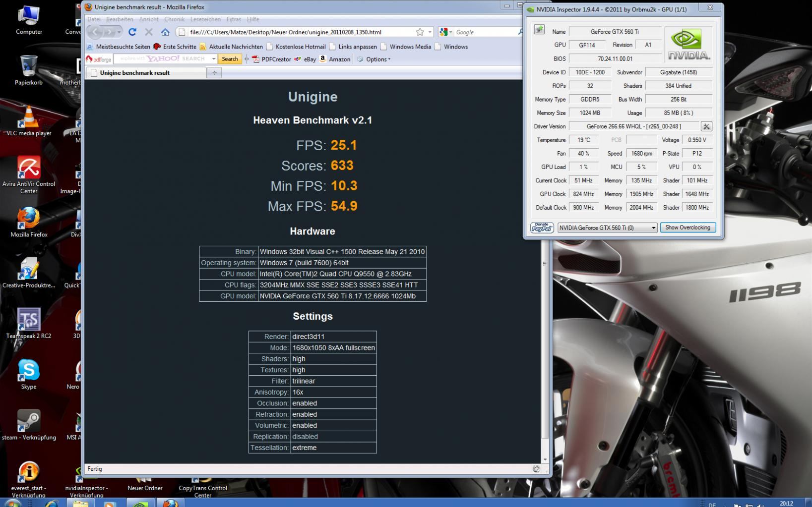Go to Firefox home page icon
This screenshot has height=507, width=812.
click(x=165, y=32)
